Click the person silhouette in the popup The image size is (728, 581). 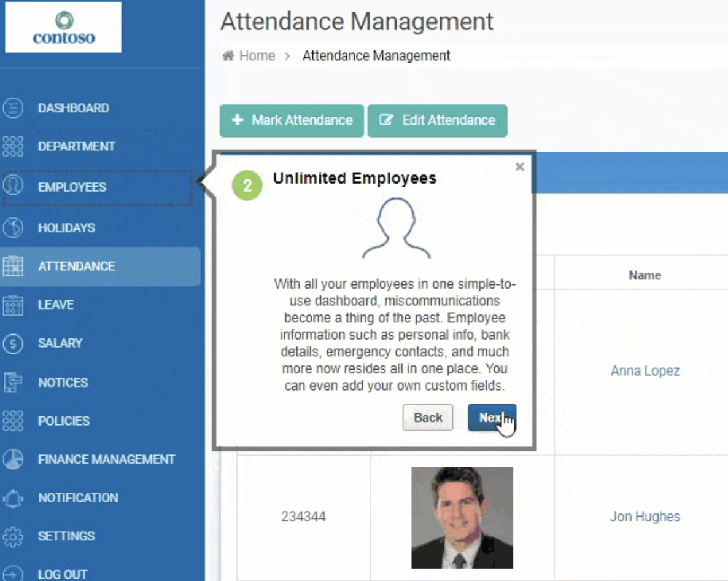tap(396, 228)
